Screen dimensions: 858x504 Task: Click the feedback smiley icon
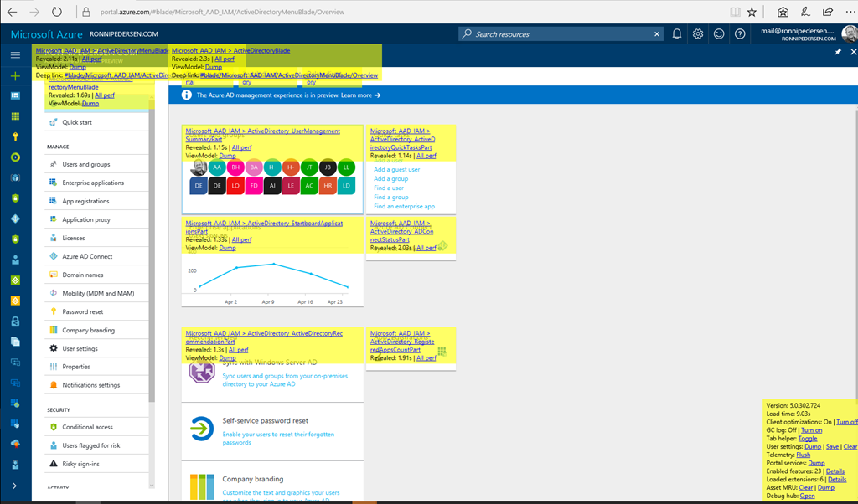pyautogui.click(x=719, y=33)
